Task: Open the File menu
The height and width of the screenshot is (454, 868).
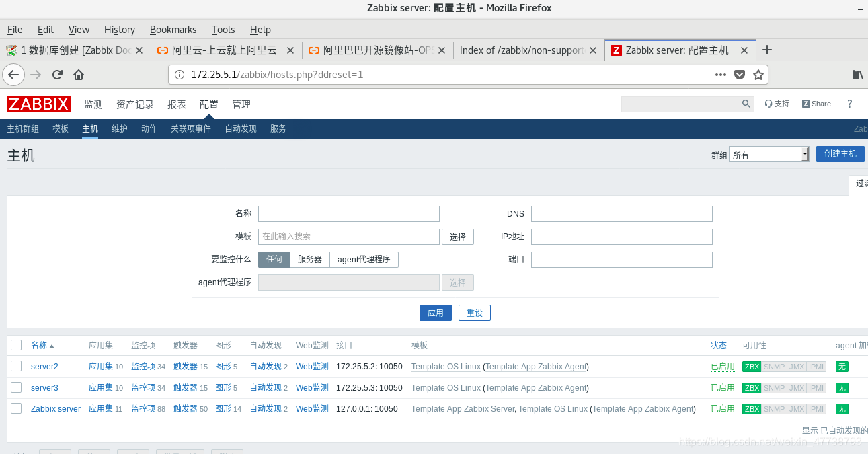Action: tap(15, 30)
